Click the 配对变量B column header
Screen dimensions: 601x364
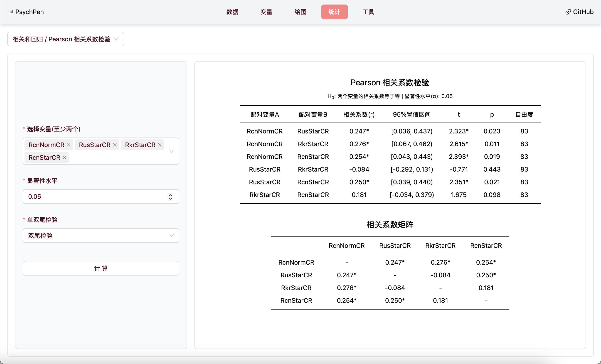coord(313,114)
